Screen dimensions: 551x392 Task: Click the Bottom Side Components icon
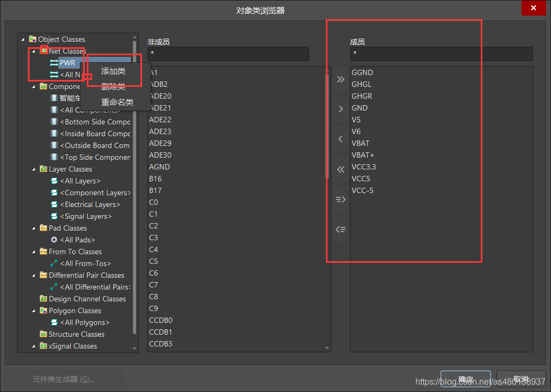click(54, 122)
